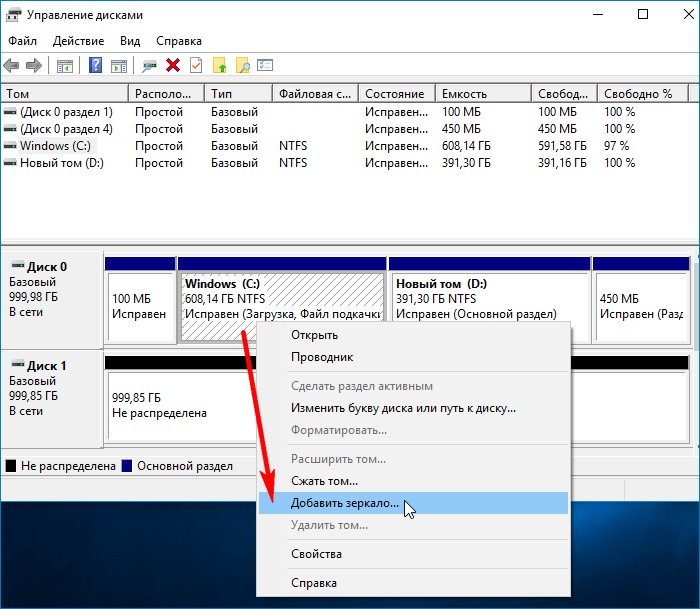The width and height of the screenshot is (700, 609).
Task: Click the red X delete toolbar icon
Action: click(173, 65)
